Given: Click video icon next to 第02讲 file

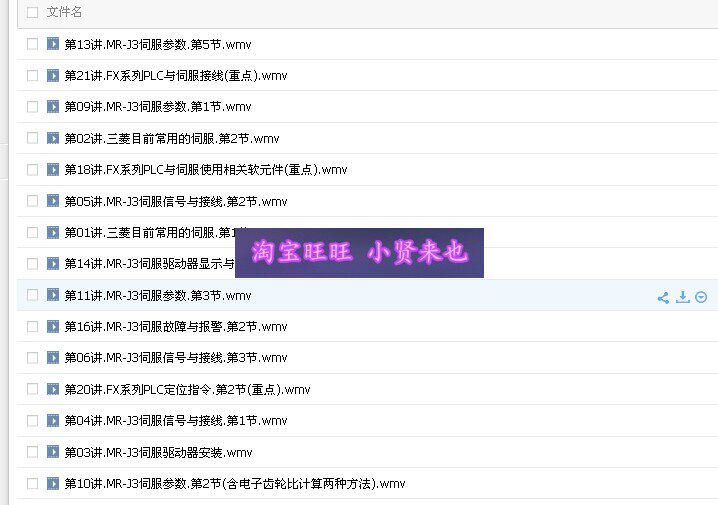Looking at the screenshot, I should point(53,138).
